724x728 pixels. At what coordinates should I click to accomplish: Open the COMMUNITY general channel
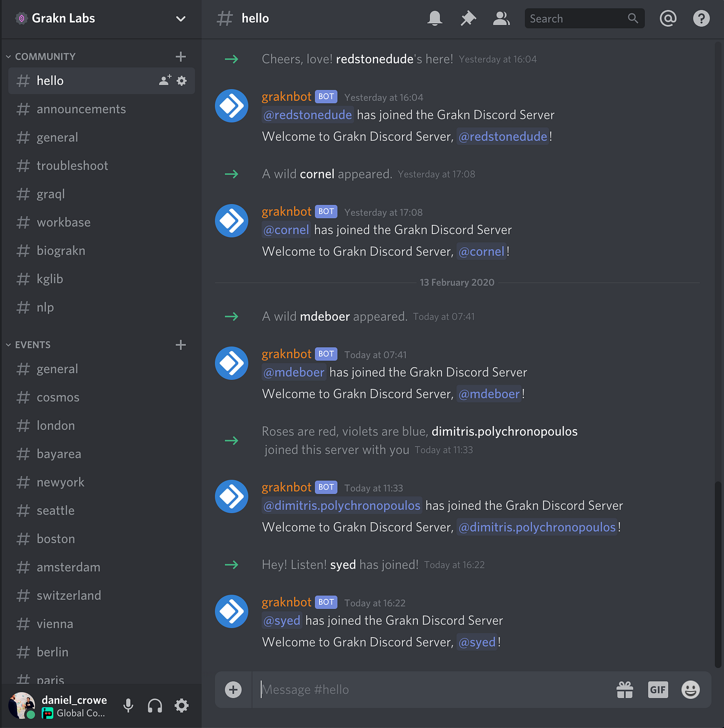point(101,138)
